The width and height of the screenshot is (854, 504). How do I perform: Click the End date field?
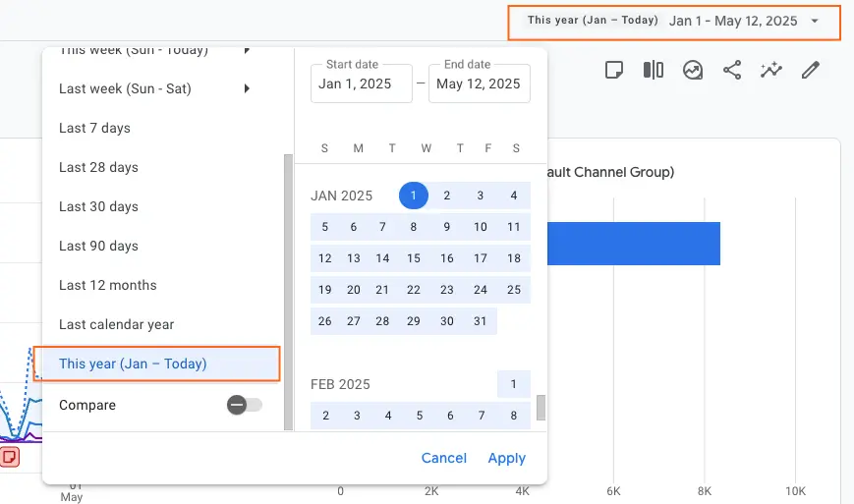tap(480, 84)
